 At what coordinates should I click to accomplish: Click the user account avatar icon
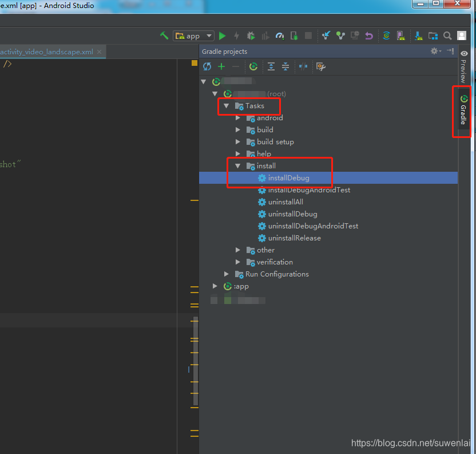[x=462, y=35]
